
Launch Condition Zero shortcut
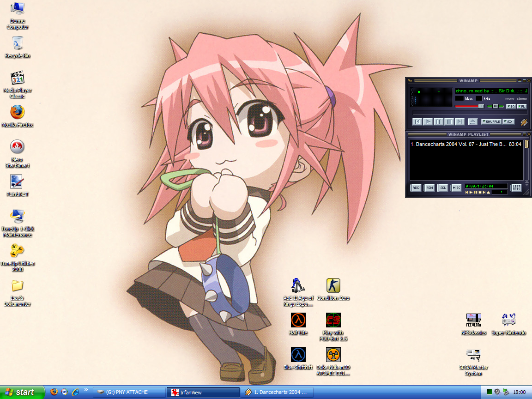pyautogui.click(x=333, y=290)
